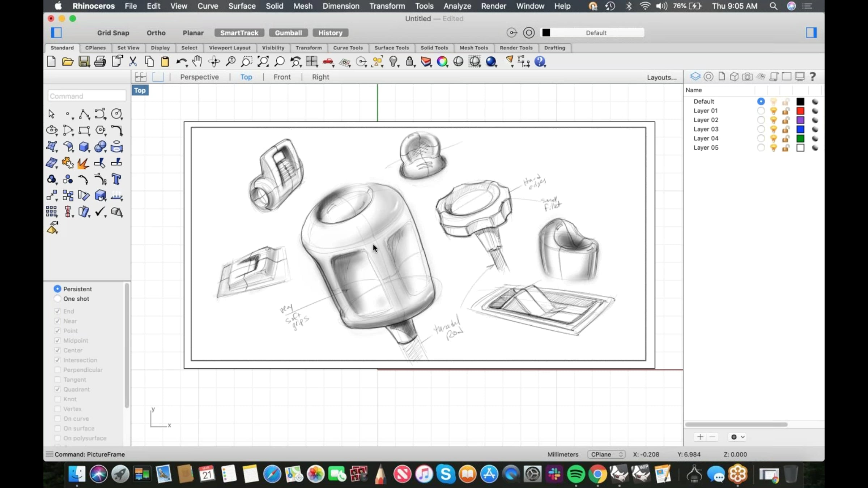Enable the Knot object snap
868x488 pixels.
tap(57, 399)
